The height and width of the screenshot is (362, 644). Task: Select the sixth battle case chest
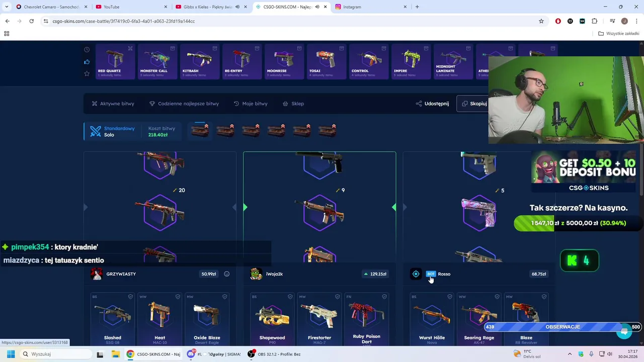[x=327, y=130]
